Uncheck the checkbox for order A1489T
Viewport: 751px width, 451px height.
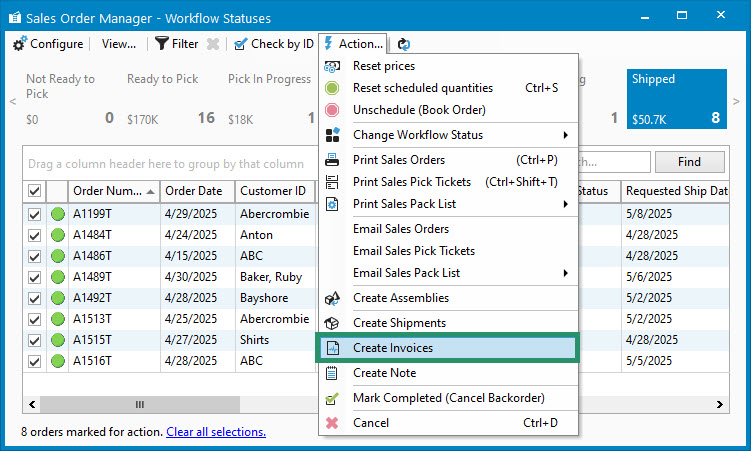pos(34,277)
